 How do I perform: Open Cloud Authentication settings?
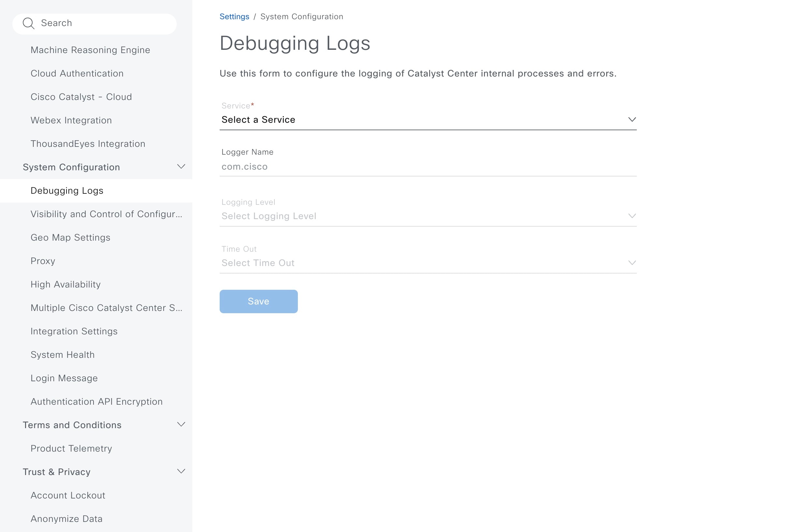tap(77, 73)
